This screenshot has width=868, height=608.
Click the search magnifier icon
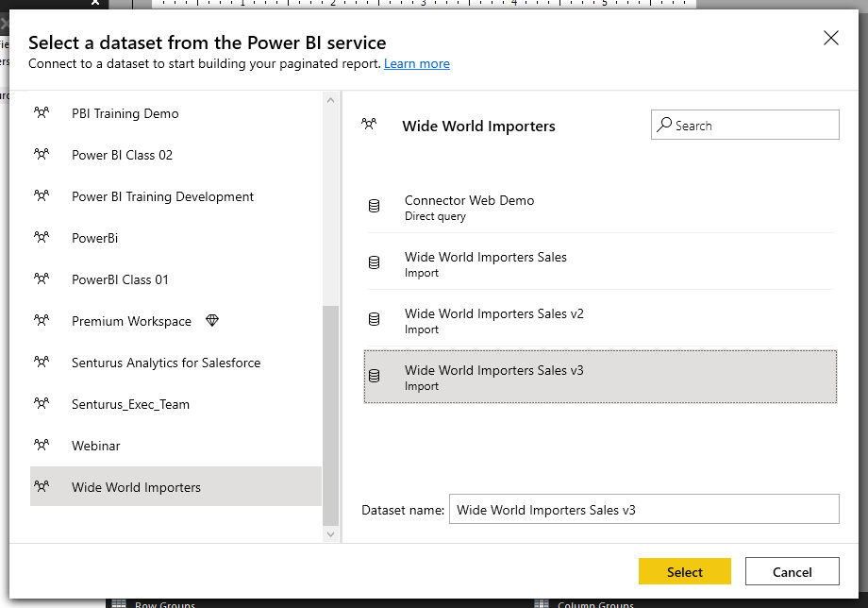[x=666, y=124]
